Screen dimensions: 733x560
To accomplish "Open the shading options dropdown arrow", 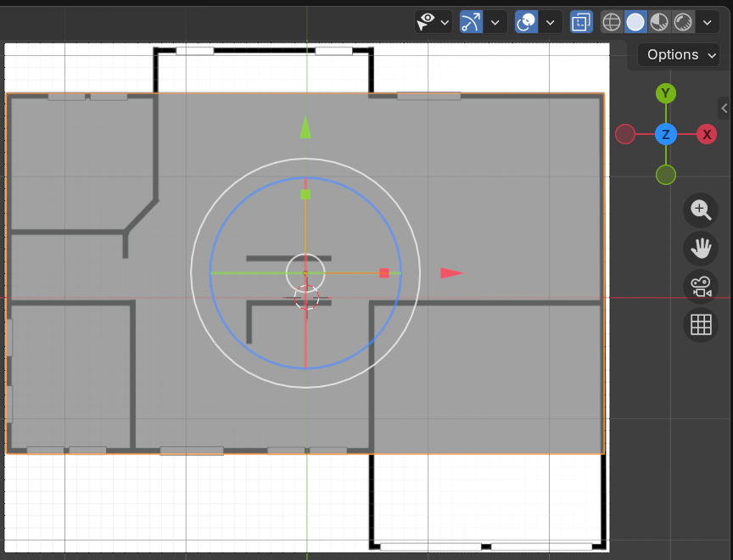I will [x=708, y=22].
